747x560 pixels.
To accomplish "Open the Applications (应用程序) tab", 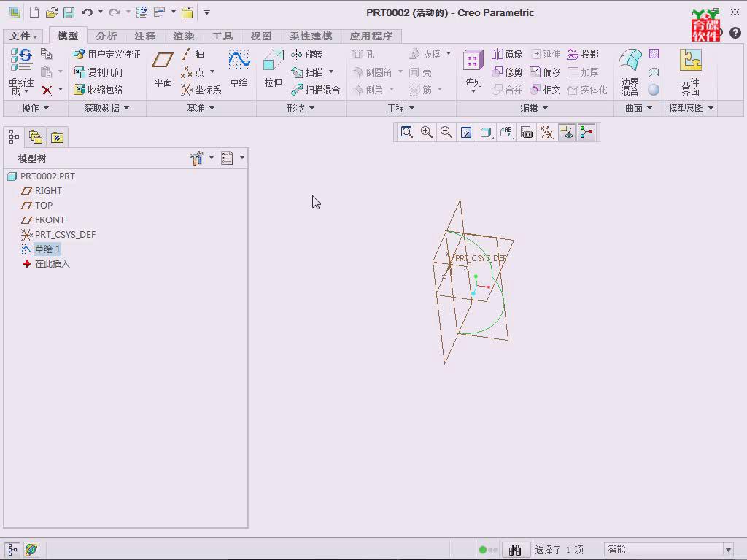I will tap(371, 36).
